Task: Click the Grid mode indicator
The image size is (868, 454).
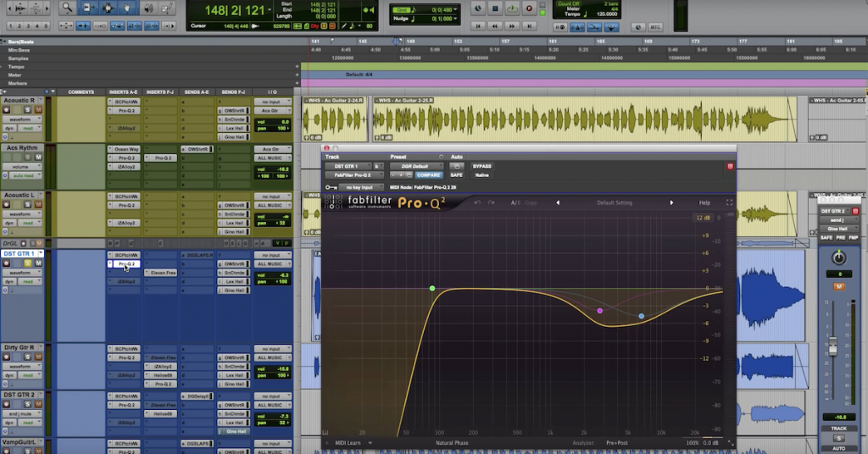Action: 401,9
